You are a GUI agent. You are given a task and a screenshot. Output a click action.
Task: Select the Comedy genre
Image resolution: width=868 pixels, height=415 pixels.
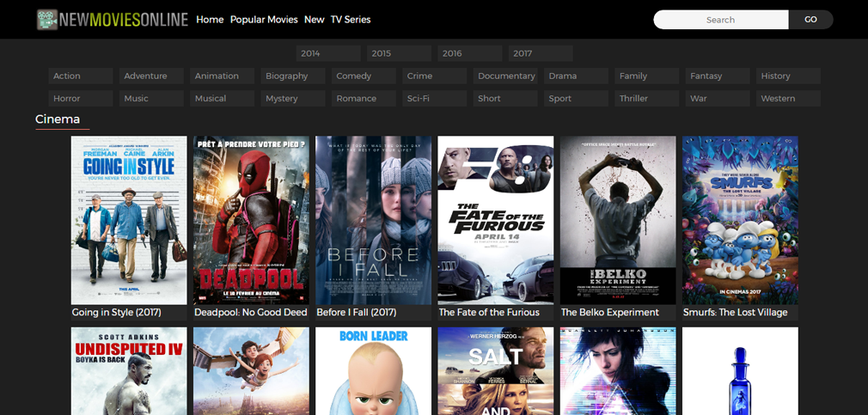364,76
